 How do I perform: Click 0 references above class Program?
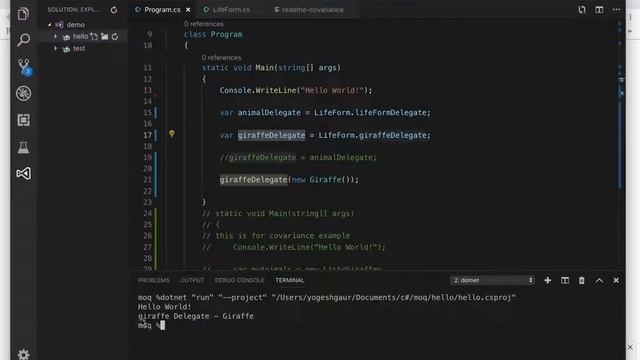[203, 24]
